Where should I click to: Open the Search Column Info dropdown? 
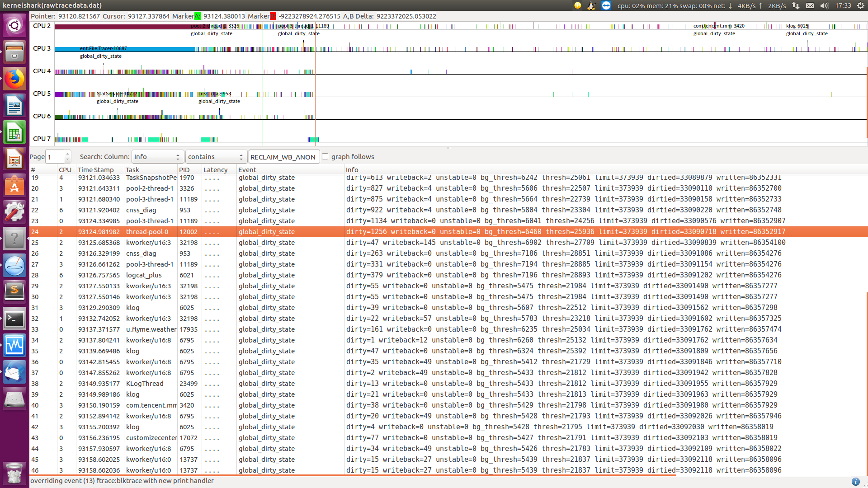click(157, 157)
